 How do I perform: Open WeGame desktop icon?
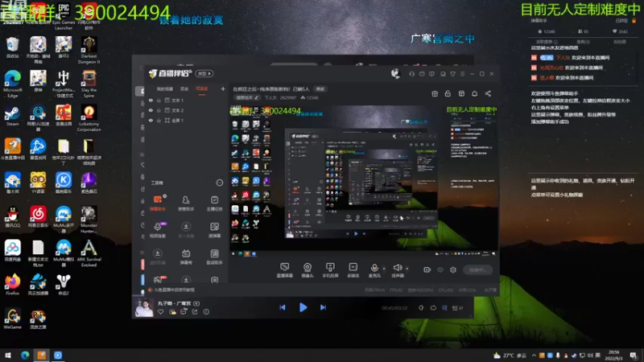pyautogui.click(x=12, y=319)
